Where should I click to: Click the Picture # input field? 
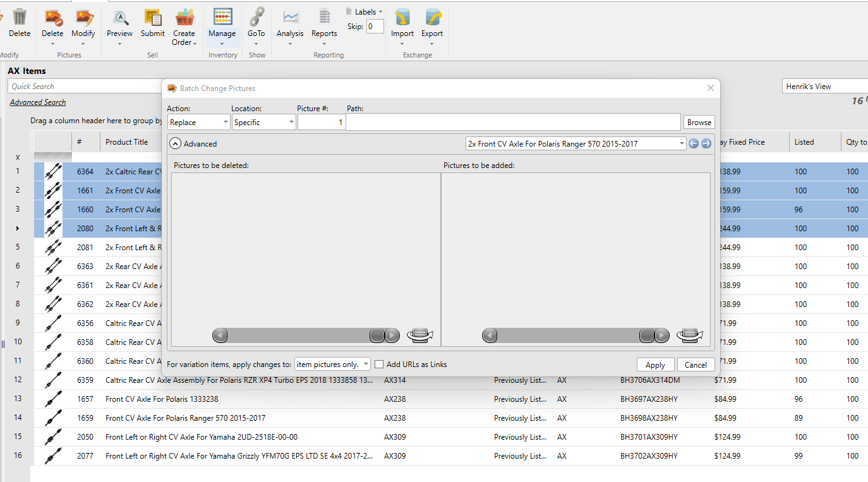[321, 123]
